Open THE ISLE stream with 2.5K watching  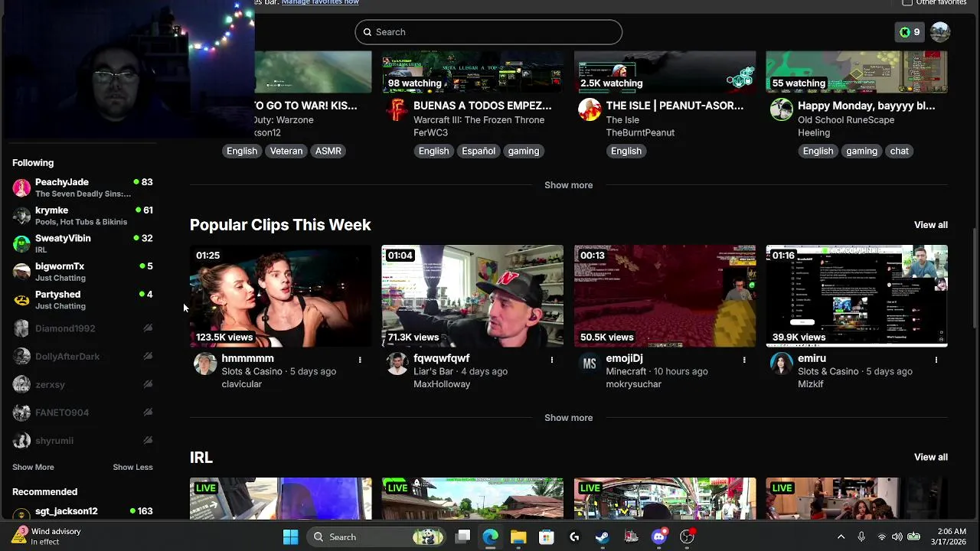tap(665, 72)
